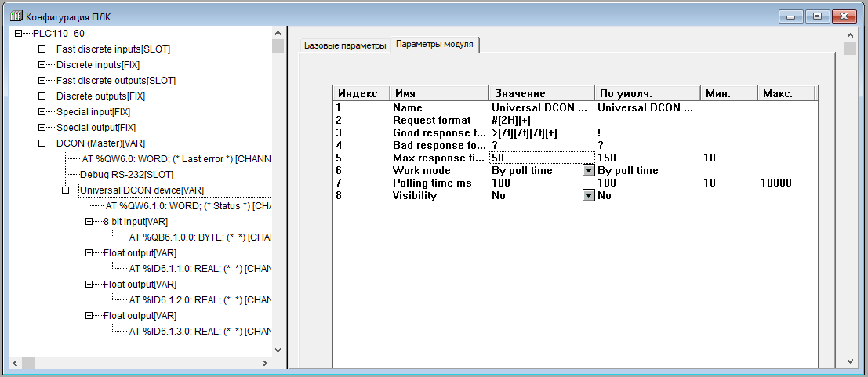Click the PLC configuration window title icon

click(15, 16)
